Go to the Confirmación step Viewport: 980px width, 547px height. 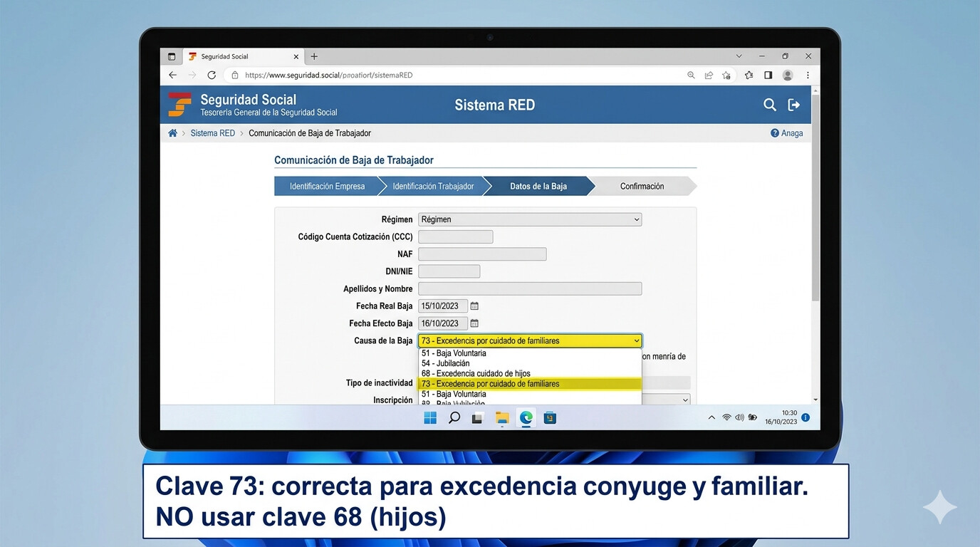pyautogui.click(x=642, y=186)
